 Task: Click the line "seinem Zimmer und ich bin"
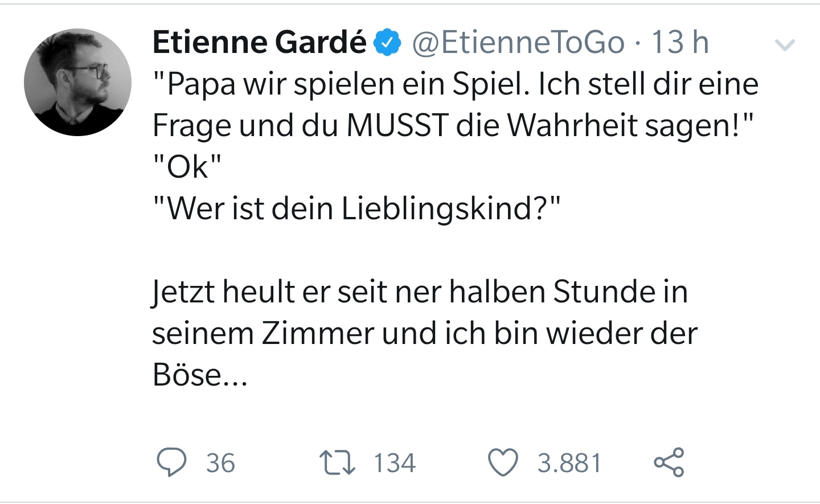coord(424,333)
